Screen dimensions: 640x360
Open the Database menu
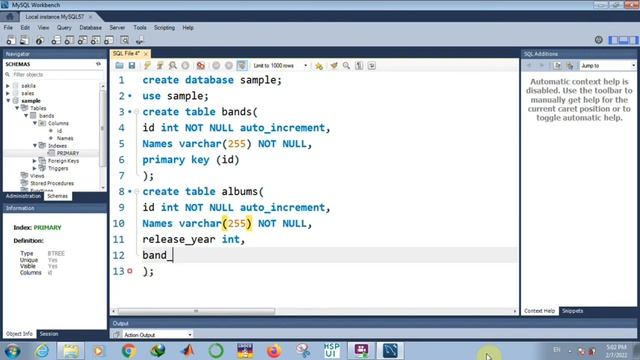pyautogui.click(x=91, y=28)
